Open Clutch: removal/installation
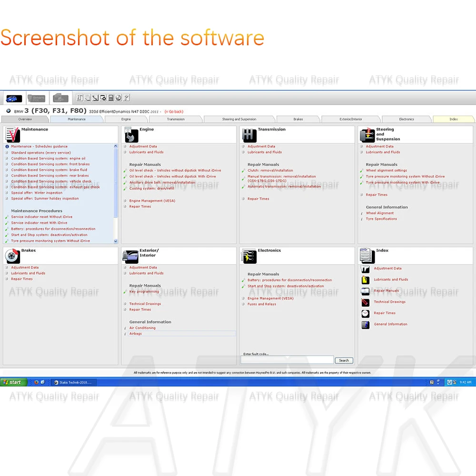The height and width of the screenshot is (476, 476). click(270, 170)
